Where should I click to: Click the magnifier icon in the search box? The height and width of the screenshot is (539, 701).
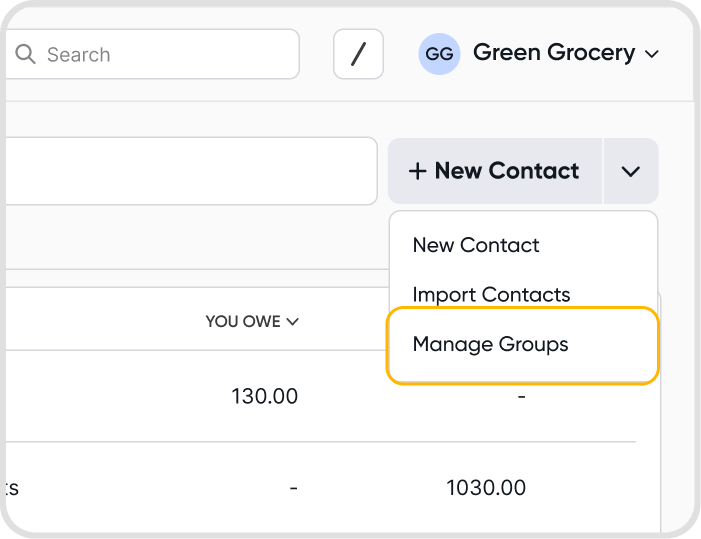25,54
